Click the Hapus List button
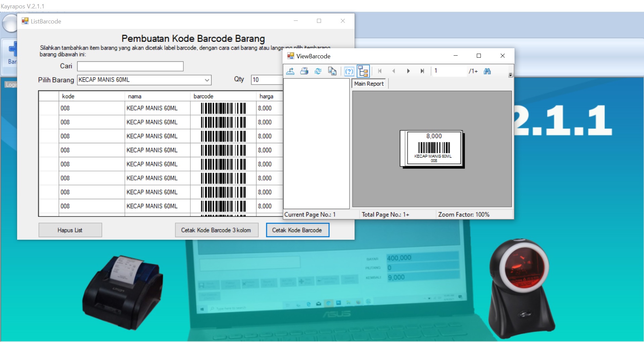644x342 pixels. (70, 230)
